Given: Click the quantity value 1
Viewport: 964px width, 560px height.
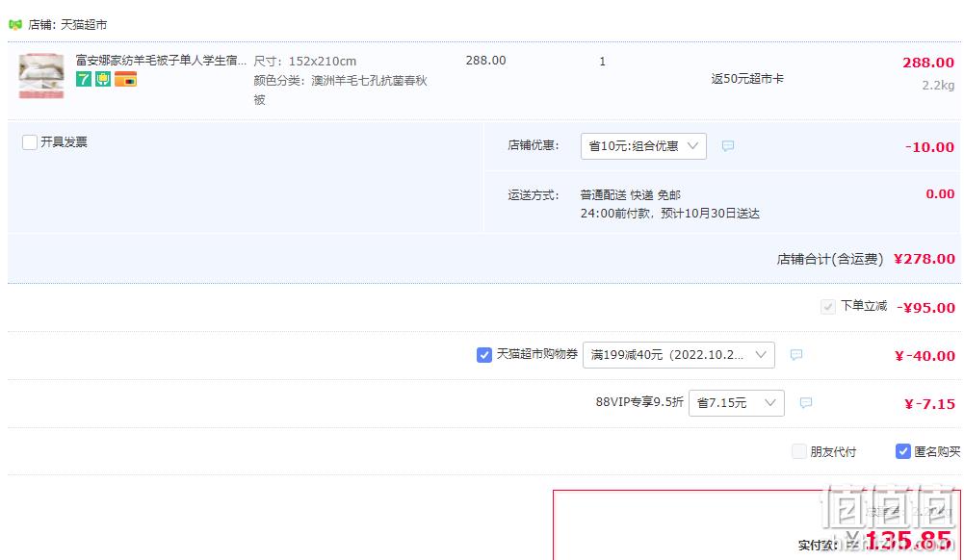Looking at the screenshot, I should click(x=603, y=62).
